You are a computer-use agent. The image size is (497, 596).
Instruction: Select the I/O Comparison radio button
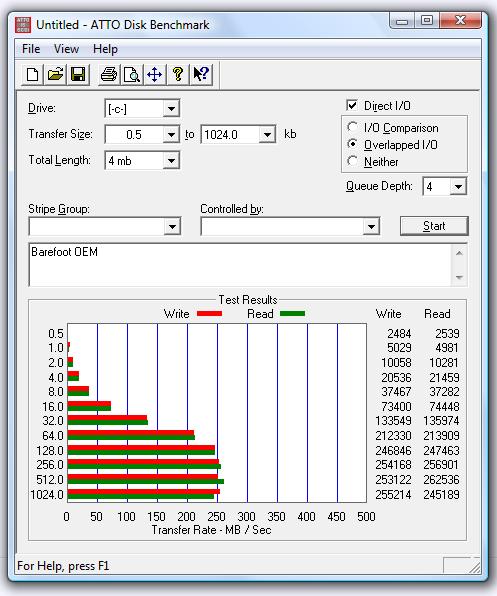352,127
